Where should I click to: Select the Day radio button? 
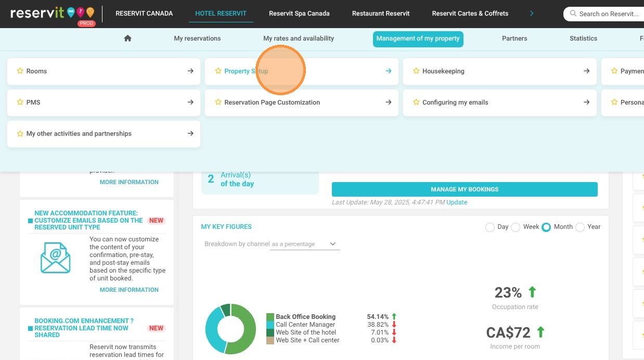tap(490, 227)
